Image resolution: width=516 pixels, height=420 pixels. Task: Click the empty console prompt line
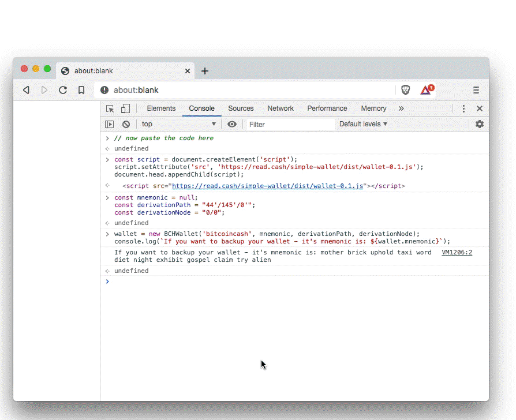[294, 282]
